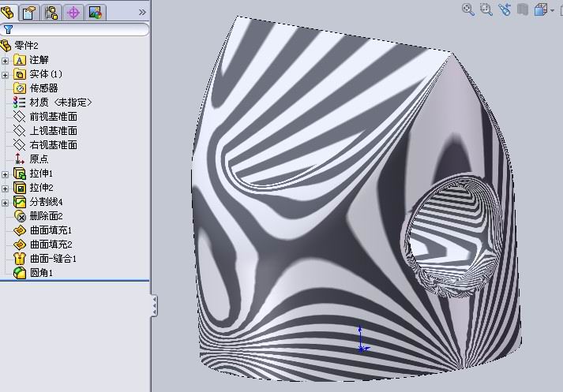Click the 删除面2 label
The image size is (563, 392).
pyautogui.click(x=47, y=216)
